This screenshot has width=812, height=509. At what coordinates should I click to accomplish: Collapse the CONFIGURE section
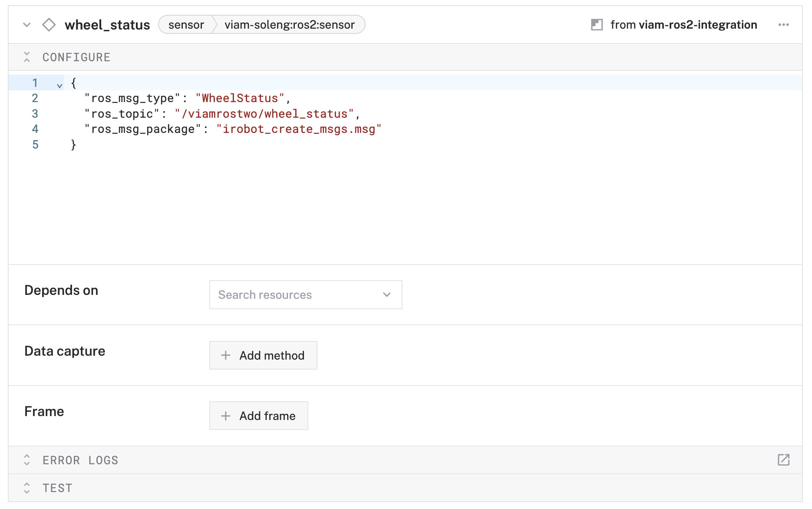[27, 57]
